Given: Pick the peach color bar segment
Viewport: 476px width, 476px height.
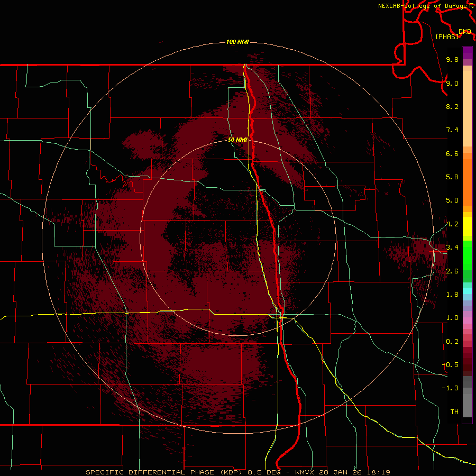Looking at the screenshot, I should pyautogui.click(x=467, y=109).
